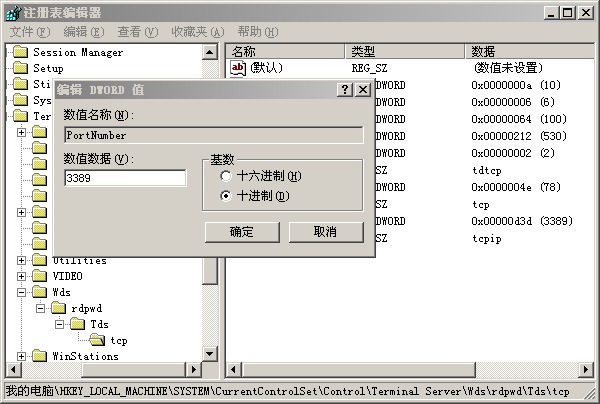Click the tcpip data value
This screenshot has width=600, height=404.
click(487, 238)
